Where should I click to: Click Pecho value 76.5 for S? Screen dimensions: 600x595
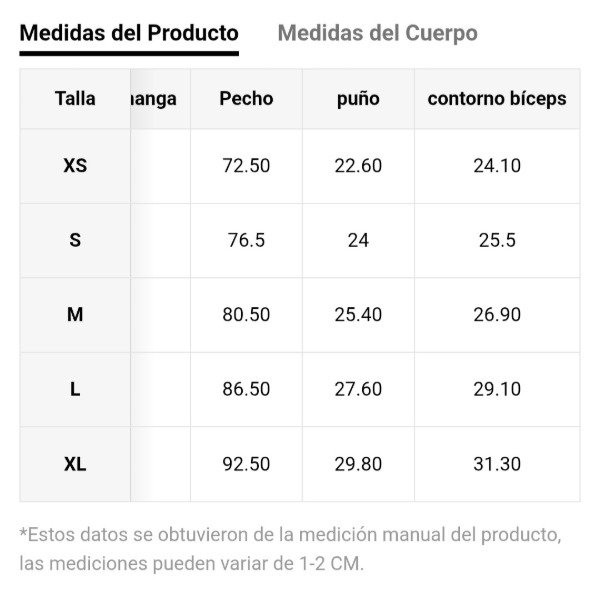pyautogui.click(x=246, y=240)
